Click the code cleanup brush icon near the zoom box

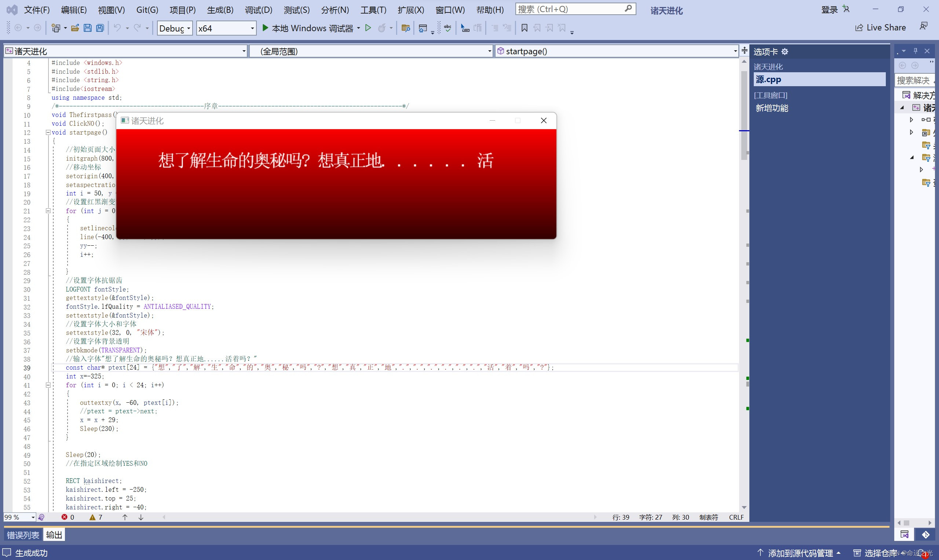(41, 517)
